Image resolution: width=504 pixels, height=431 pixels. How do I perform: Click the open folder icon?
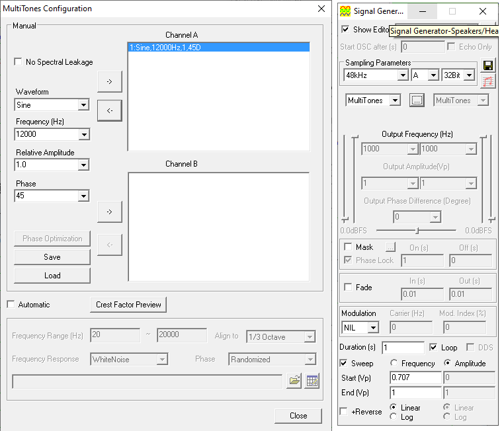[294, 381]
